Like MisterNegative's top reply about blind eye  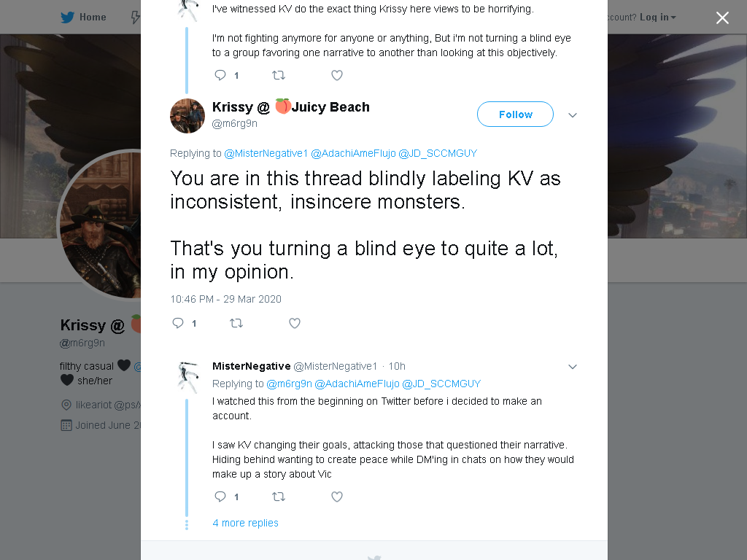[x=337, y=75]
